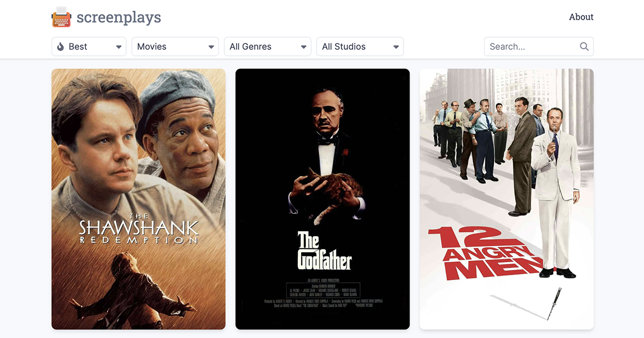The height and width of the screenshot is (338, 644).
Task: Open the 12 Angry Men poster
Action: pyautogui.click(x=507, y=199)
